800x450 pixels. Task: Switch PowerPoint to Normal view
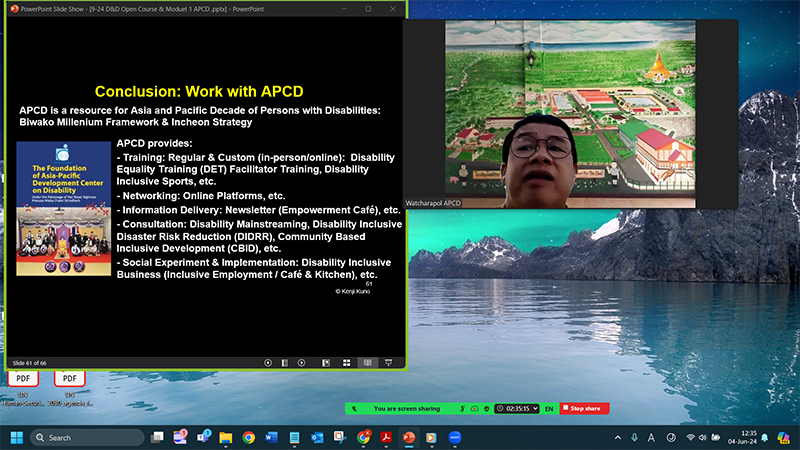click(326, 363)
